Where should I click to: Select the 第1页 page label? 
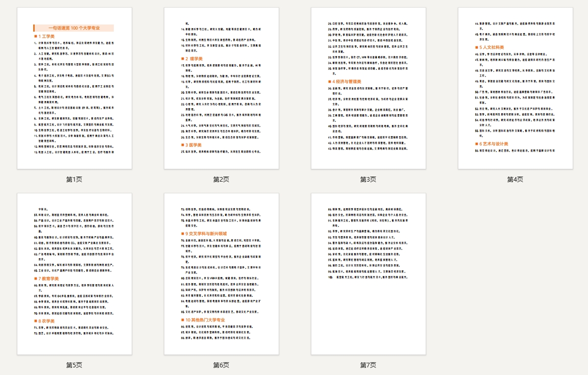click(x=74, y=180)
